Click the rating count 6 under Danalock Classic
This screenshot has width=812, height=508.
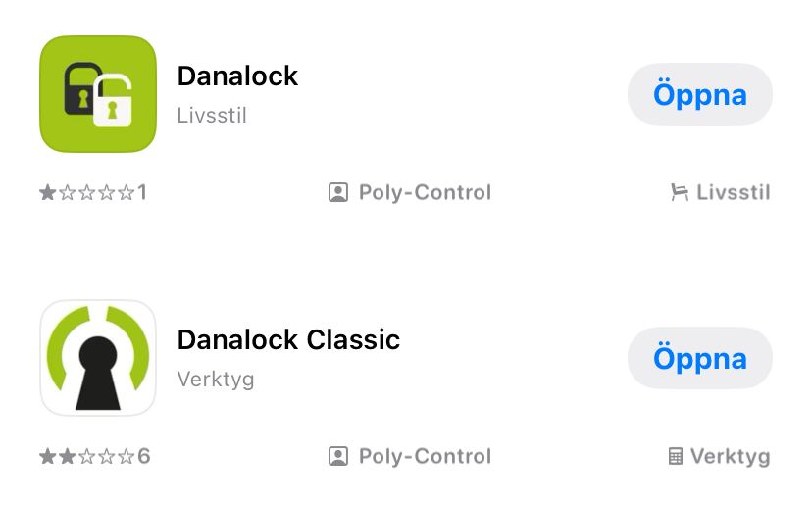coord(143,456)
